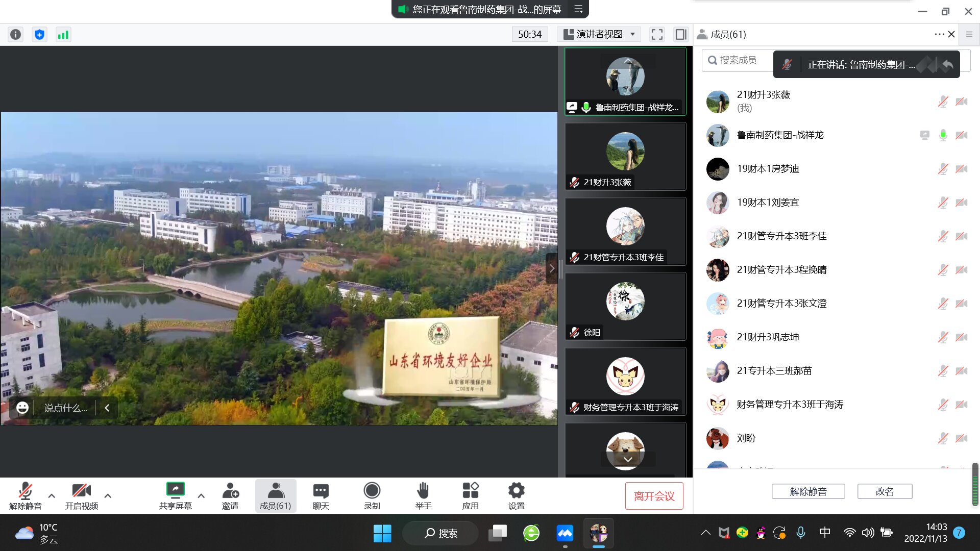Screen dimensions: 980x551
Task: Expand audio options arrow beside 解除静音
Action: [x=52, y=495]
